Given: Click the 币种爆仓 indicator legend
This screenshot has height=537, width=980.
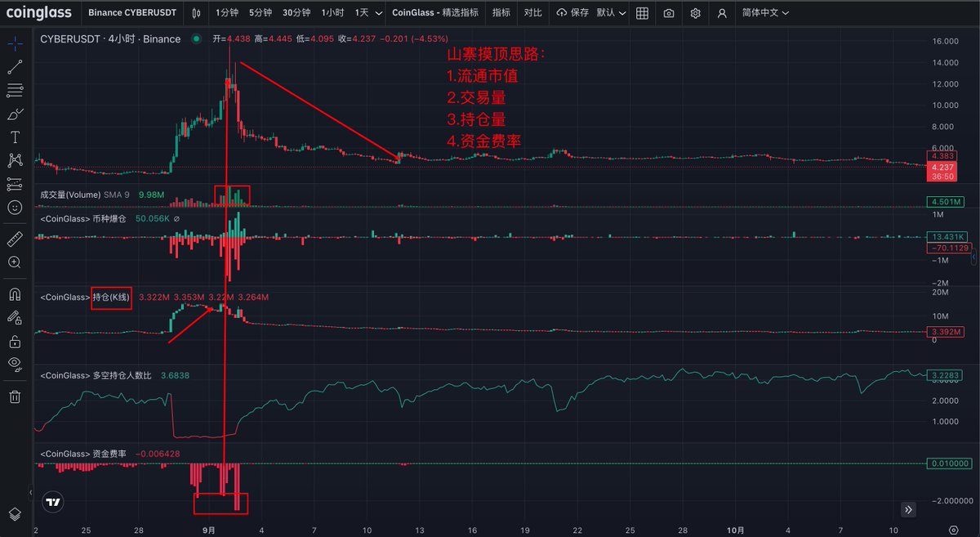Looking at the screenshot, I should point(83,219).
